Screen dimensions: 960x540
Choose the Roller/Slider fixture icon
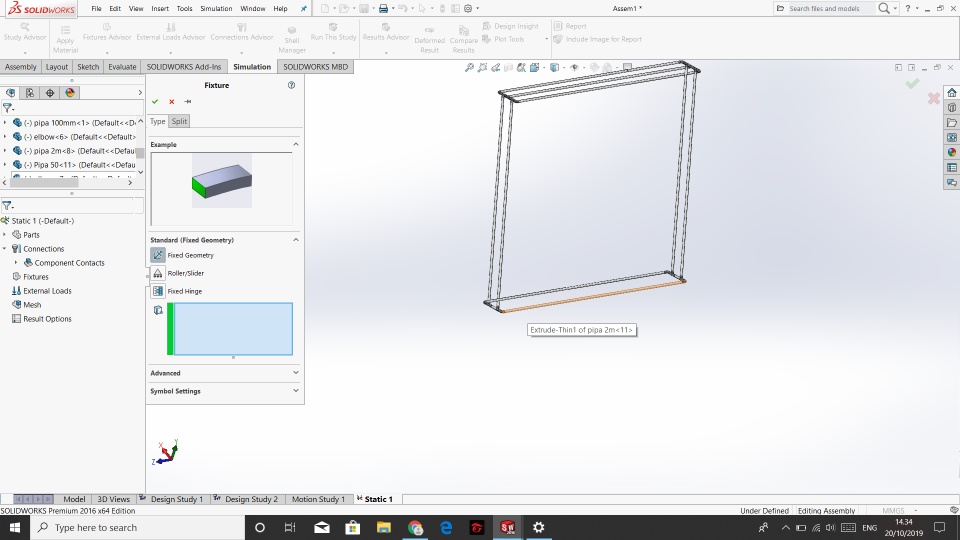coord(158,273)
